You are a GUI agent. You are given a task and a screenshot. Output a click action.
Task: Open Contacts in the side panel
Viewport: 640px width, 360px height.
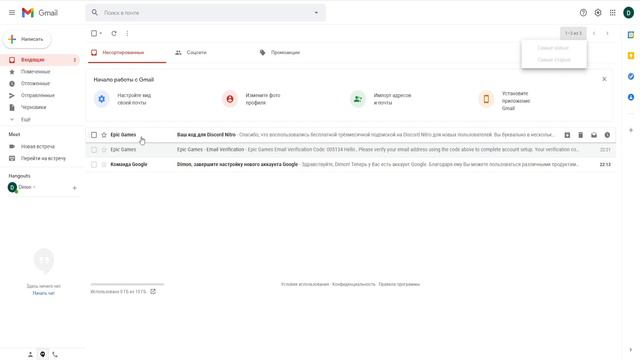pos(631,97)
